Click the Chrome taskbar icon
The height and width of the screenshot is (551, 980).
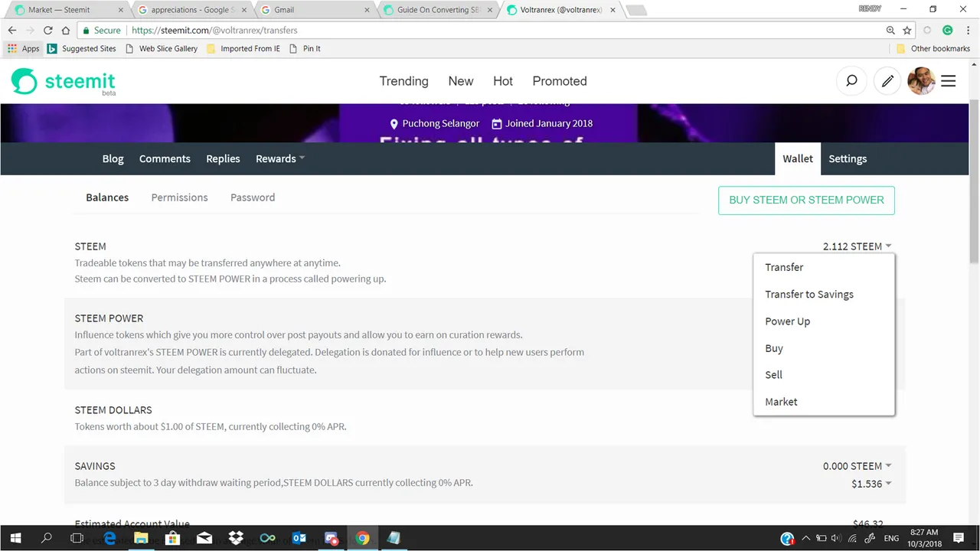pos(362,538)
